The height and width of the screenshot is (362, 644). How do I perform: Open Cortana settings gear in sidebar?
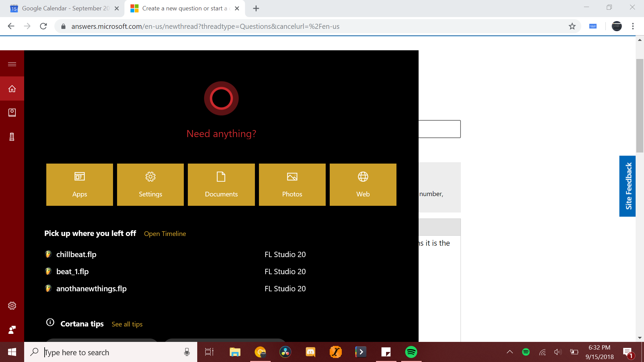click(x=12, y=306)
